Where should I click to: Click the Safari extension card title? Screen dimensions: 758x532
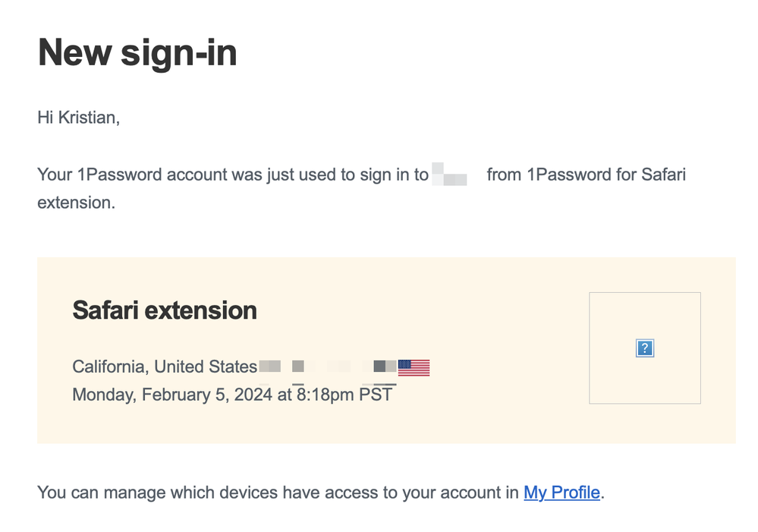click(x=165, y=310)
